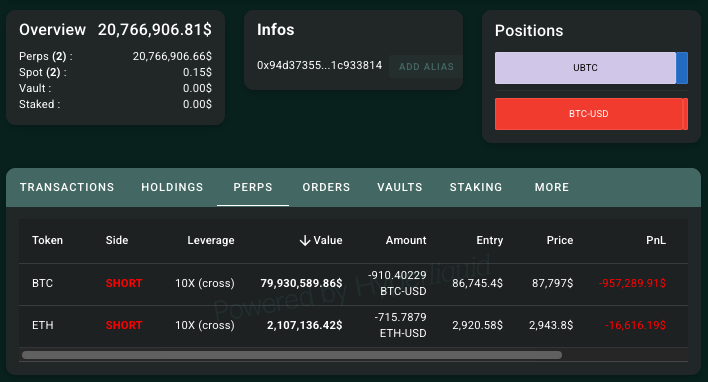
Task: Click the sort arrow next to Value
Action: pyautogui.click(x=305, y=240)
